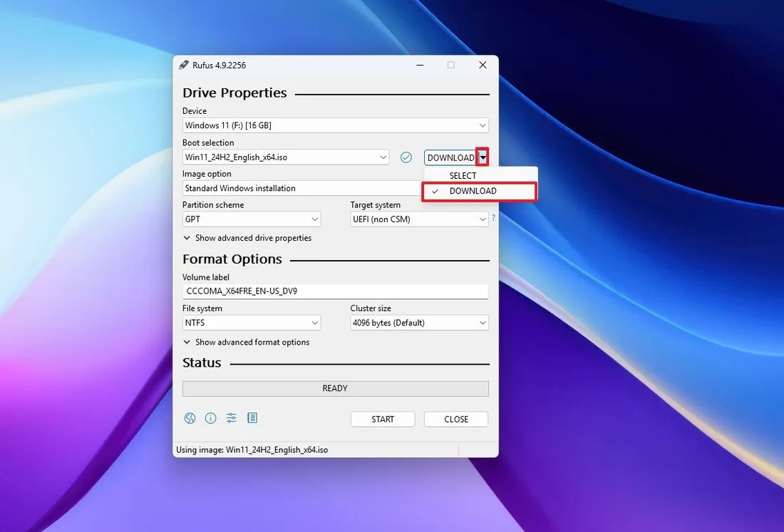Open the File system NTFS dropdown
This screenshot has width=784, height=532.
tap(252, 323)
